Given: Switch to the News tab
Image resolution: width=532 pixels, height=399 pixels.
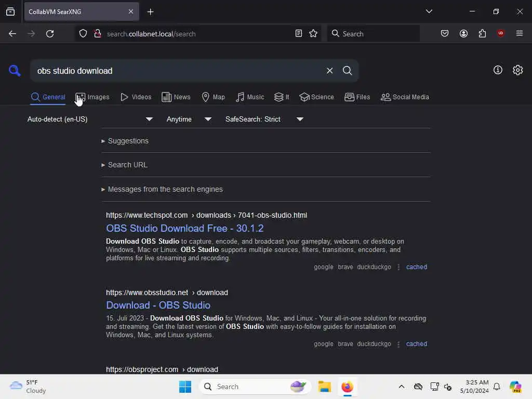Looking at the screenshot, I should click(176, 97).
